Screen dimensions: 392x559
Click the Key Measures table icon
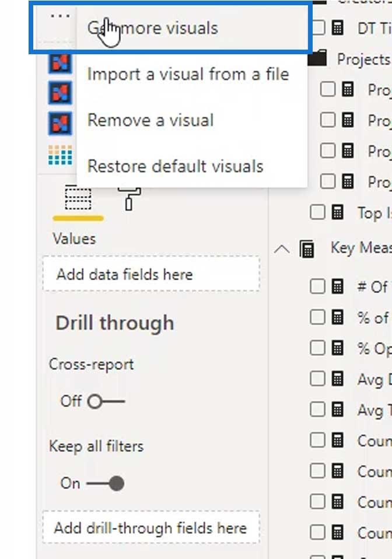(307, 249)
